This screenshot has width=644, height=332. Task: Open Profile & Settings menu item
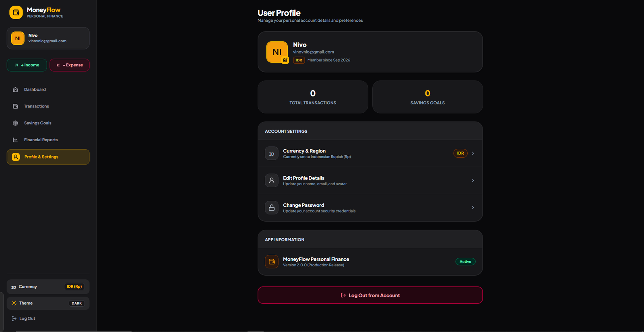48,157
